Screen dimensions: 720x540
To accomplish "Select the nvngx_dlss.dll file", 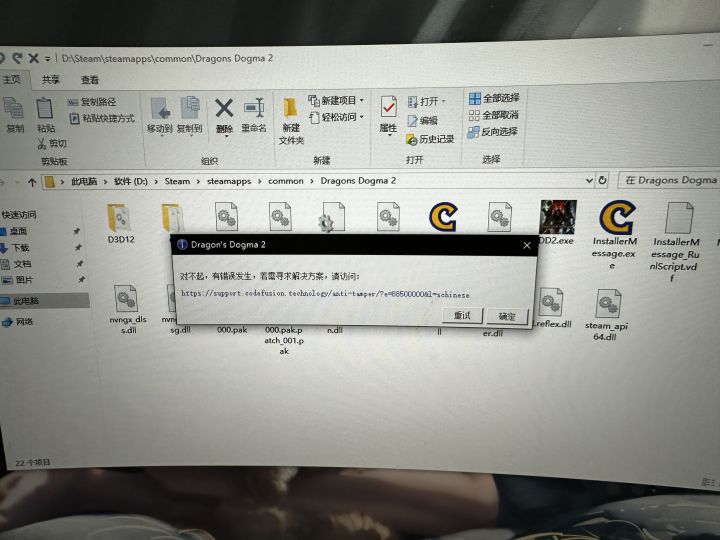I will pyautogui.click(x=127, y=309).
